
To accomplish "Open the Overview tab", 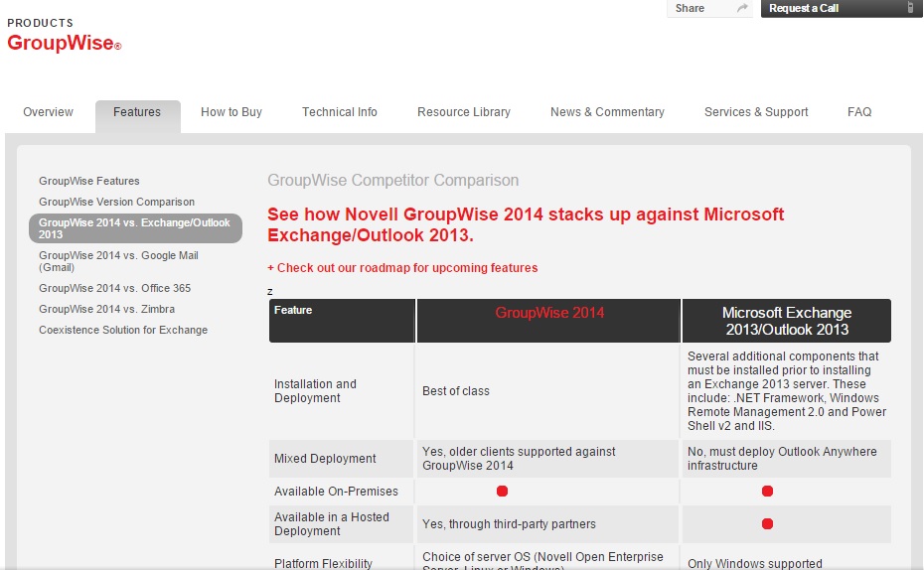I will pos(48,112).
